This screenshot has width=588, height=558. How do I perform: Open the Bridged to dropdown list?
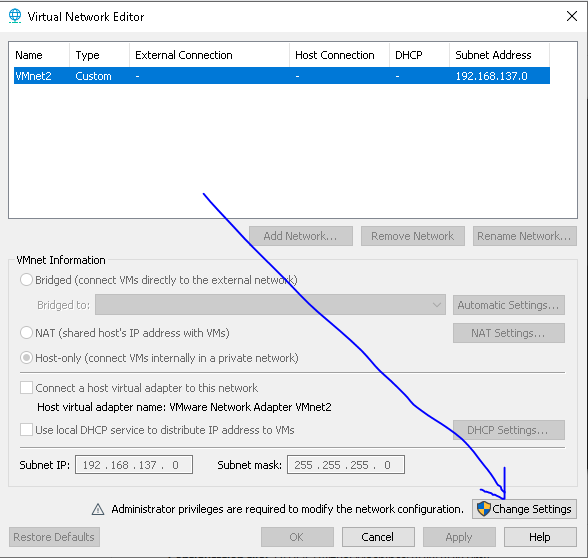click(270, 304)
